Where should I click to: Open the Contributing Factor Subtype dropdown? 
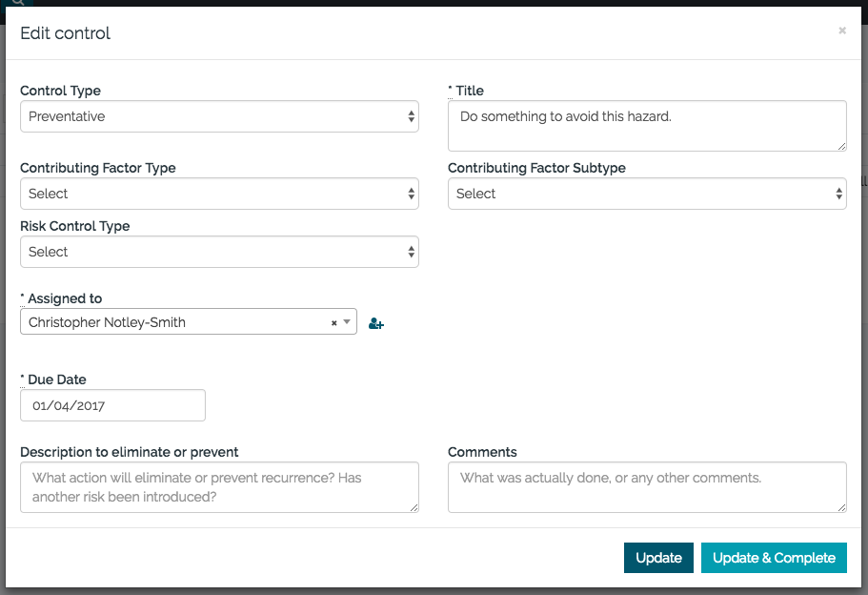click(647, 194)
